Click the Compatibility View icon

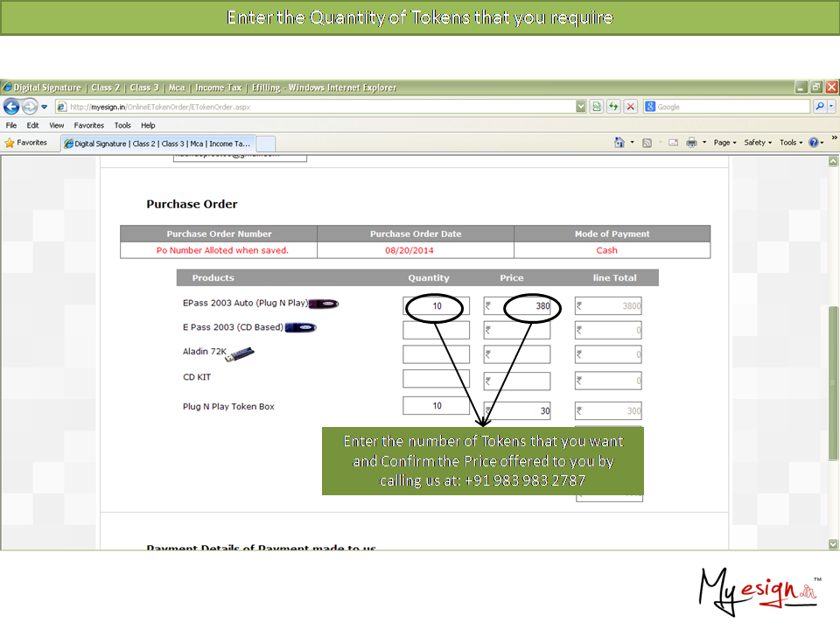597,107
